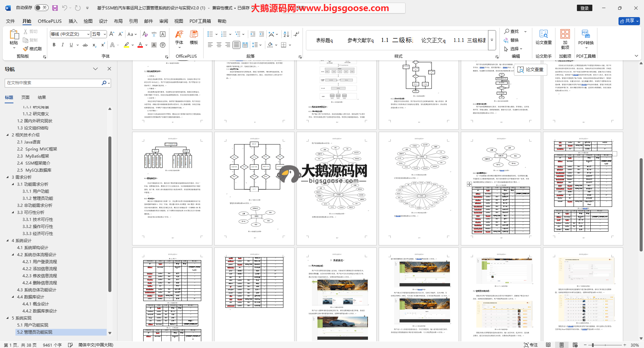Open the font size dropdown
Screen dimensions: 644x348
[x=105, y=34]
